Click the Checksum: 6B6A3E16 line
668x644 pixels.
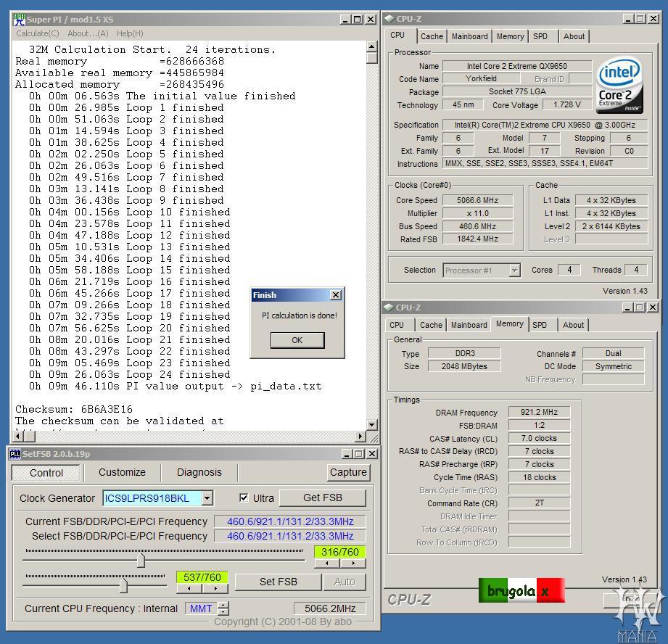(74, 409)
